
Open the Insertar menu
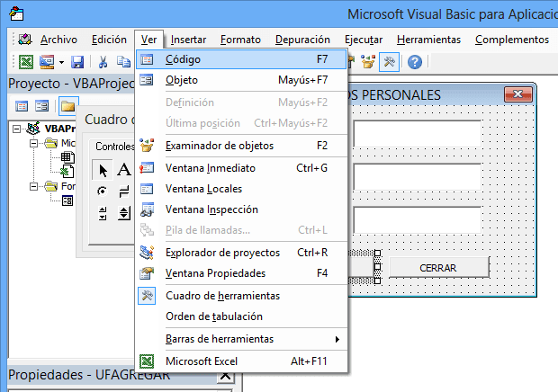[188, 40]
